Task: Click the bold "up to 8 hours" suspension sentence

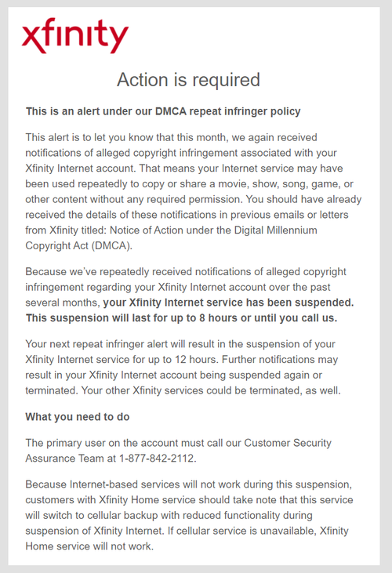Action: point(181,318)
